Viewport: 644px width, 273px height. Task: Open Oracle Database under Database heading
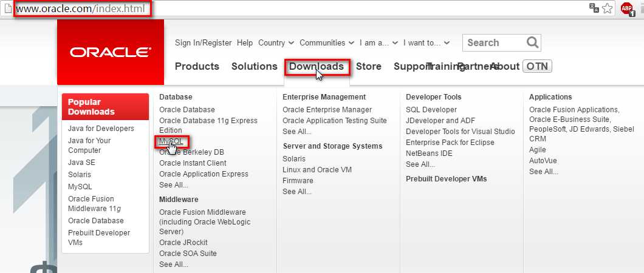coord(187,109)
